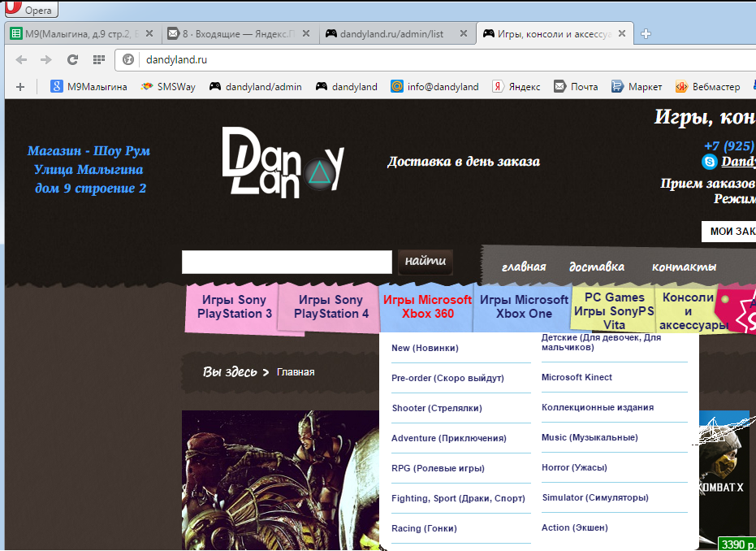Go to the главная page link

pyautogui.click(x=524, y=267)
